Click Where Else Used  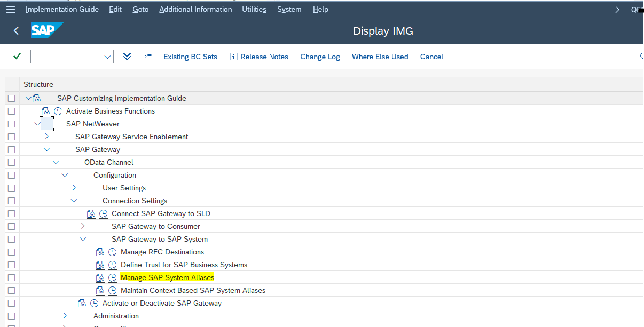(x=380, y=57)
